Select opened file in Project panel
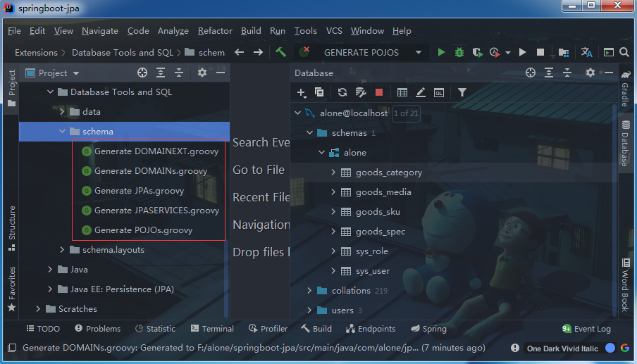 click(142, 73)
